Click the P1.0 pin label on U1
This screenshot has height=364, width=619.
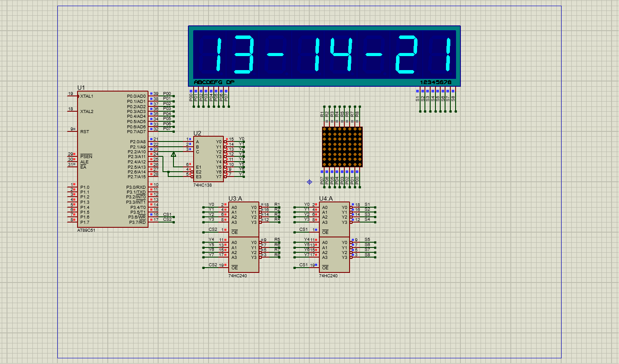point(85,187)
